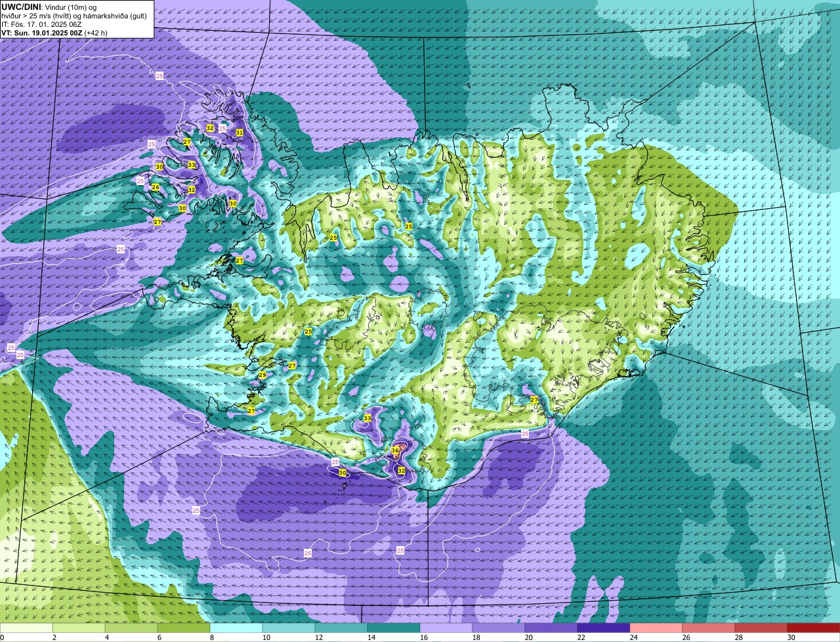This screenshot has width=840, height=642.
Task: Select the legend tick value "16"
Action: point(424,637)
